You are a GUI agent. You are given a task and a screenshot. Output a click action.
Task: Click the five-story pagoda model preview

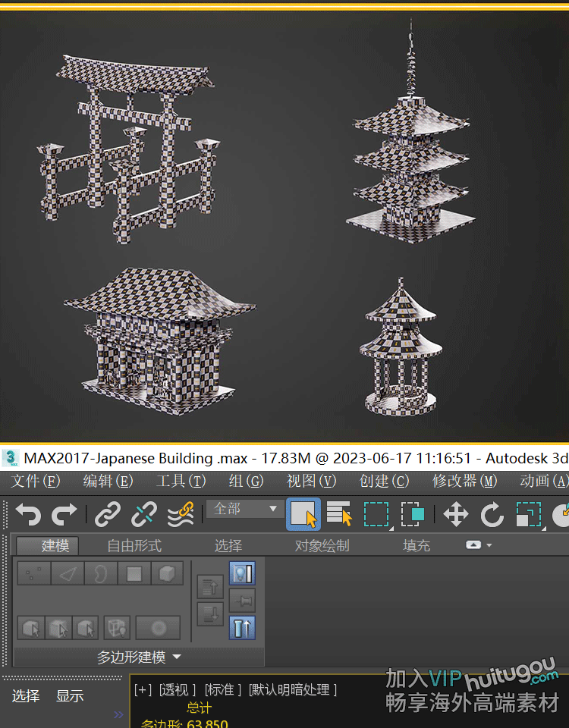click(410, 132)
